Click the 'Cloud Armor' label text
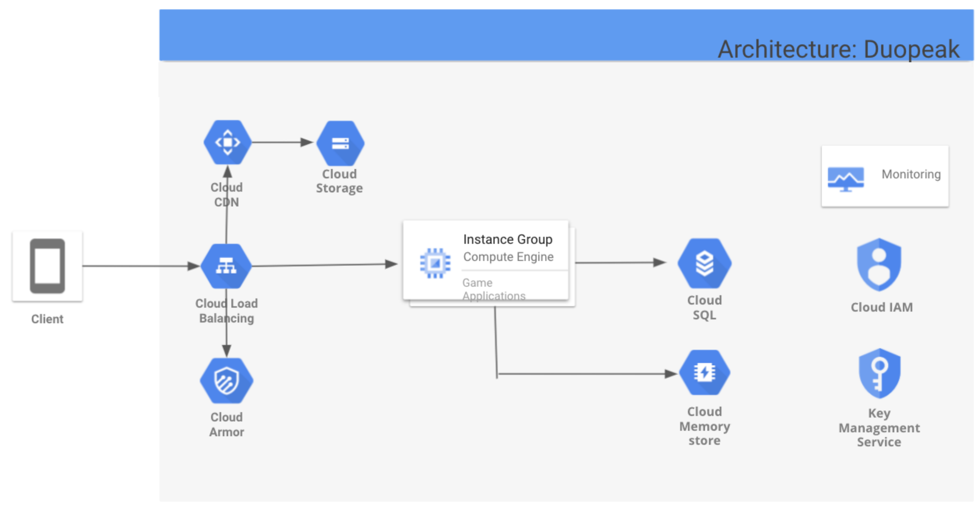The width and height of the screenshot is (980, 511). (226, 424)
